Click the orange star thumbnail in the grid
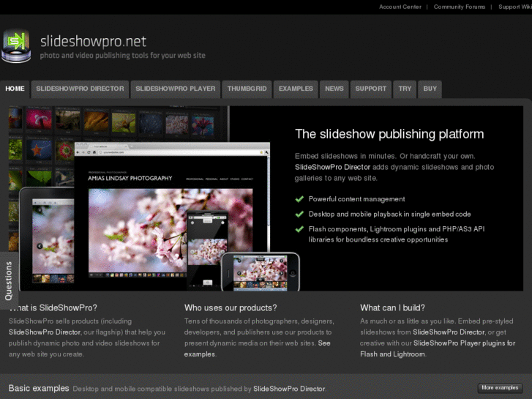Image resolution: width=532 pixels, height=399 pixels. (x=39, y=150)
